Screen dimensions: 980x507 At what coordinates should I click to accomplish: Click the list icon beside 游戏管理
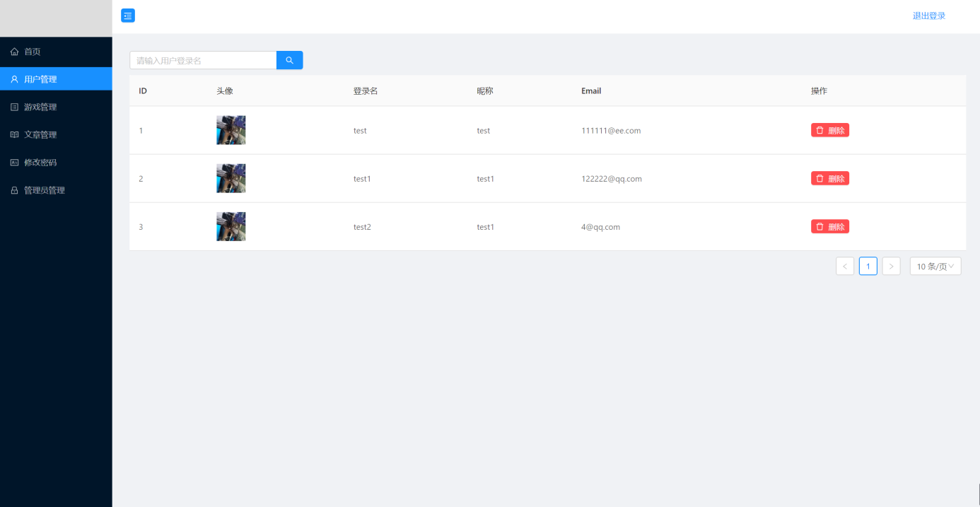(x=14, y=107)
